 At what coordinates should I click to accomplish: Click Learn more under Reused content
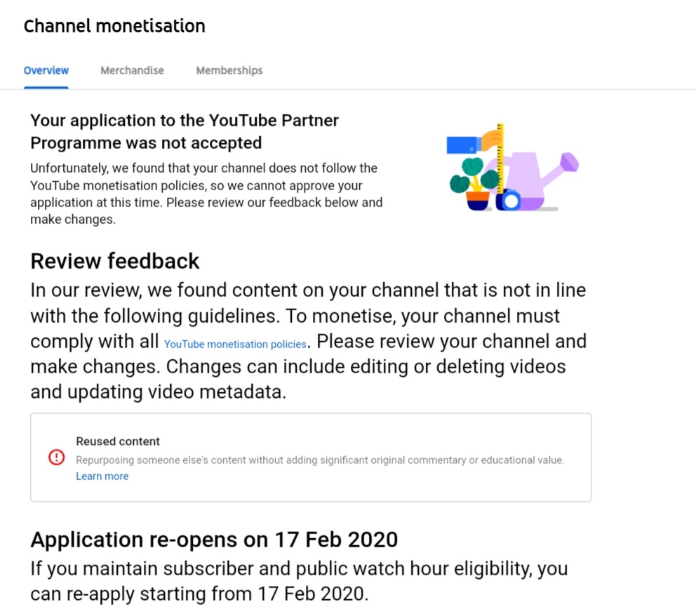pos(102,476)
